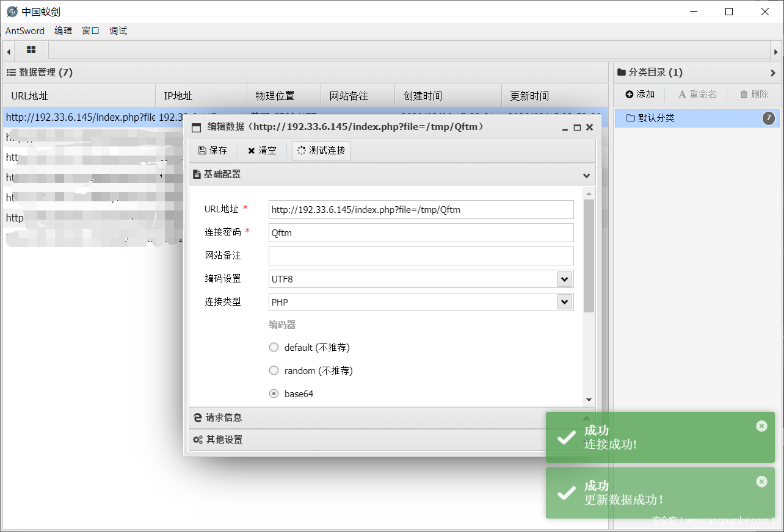
Task: Dismiss the connection success (连接成功) notification
Action: coord(761,426)
